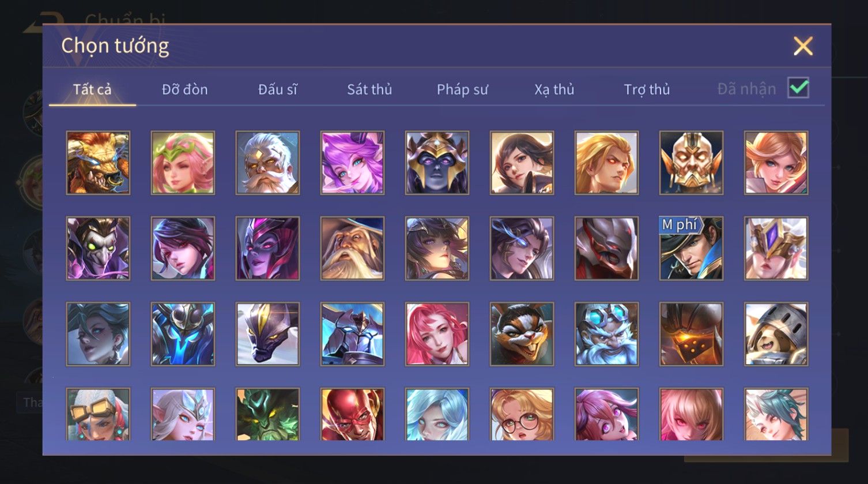Select the plague-mask hero with green eyes
868x484 pixels.
(98, 248)
